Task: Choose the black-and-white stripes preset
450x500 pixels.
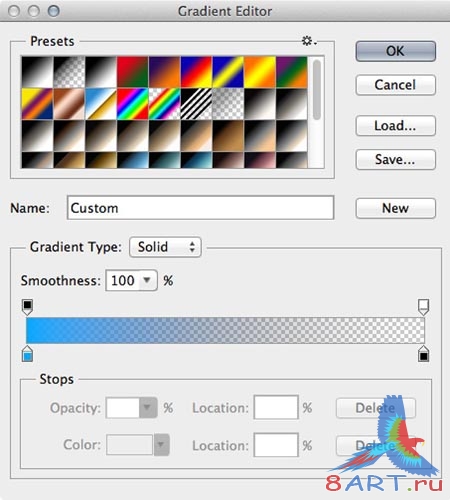Action: point(196,104)
